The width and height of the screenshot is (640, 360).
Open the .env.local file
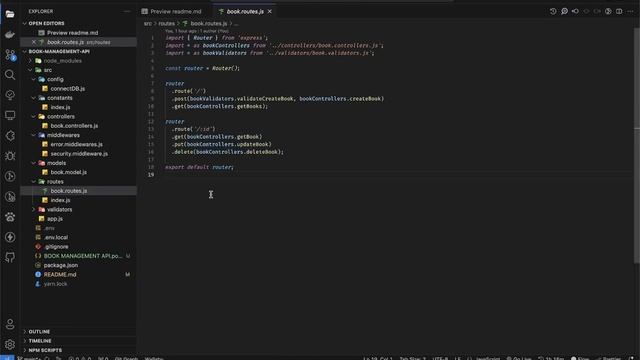[56, 237]
